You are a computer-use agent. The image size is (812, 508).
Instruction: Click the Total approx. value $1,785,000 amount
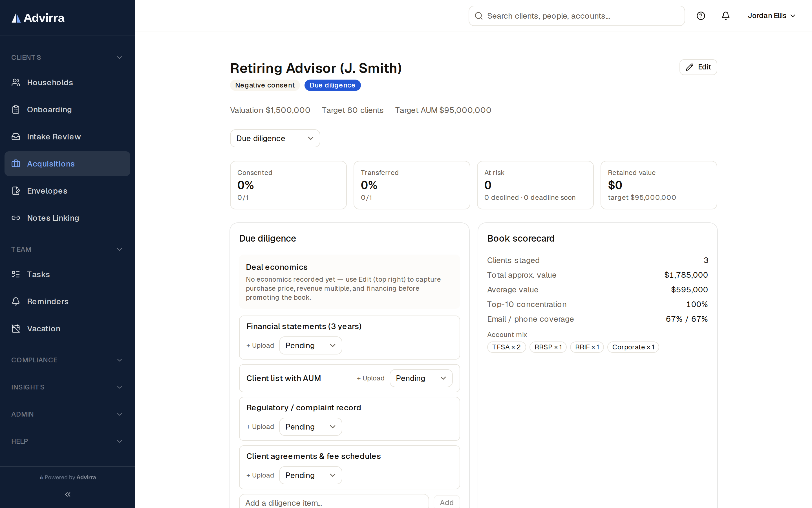pos(686,275)
